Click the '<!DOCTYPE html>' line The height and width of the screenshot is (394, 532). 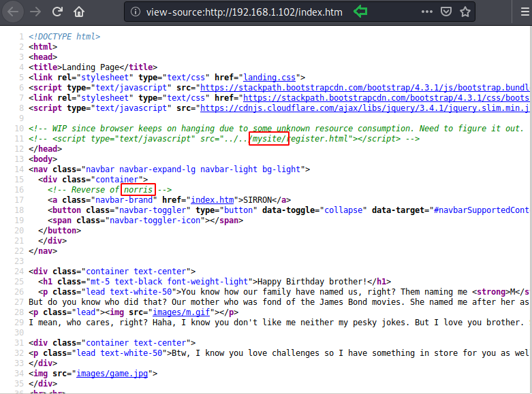coord(65,37)
